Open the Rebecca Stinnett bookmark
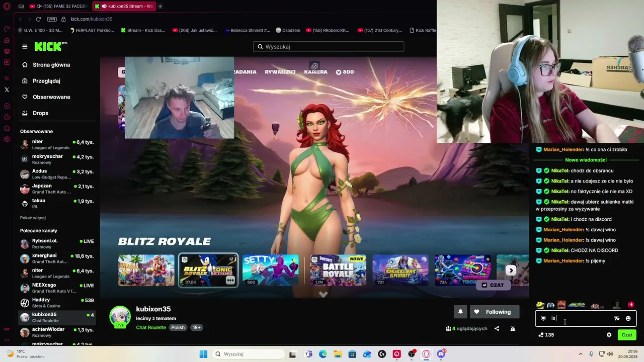Image resolution: width=644 pixels, height=362 pixels. coord(247,30)
